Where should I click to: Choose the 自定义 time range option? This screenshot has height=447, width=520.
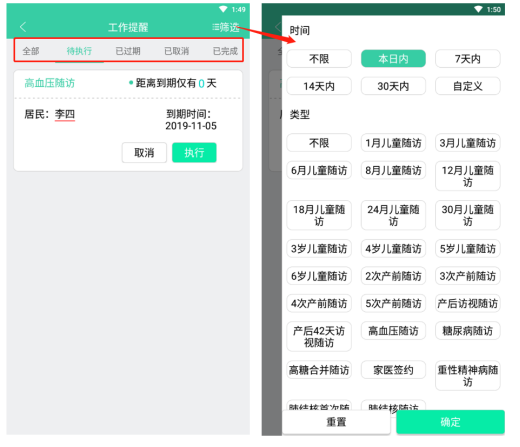(468, 86)
